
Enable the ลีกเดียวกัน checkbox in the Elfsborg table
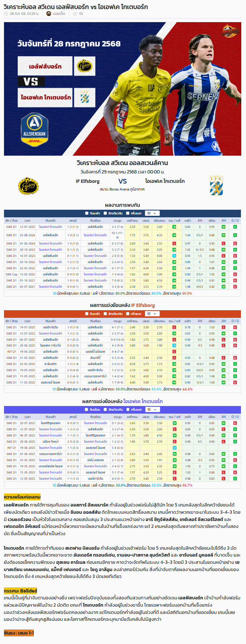[105, 314]
